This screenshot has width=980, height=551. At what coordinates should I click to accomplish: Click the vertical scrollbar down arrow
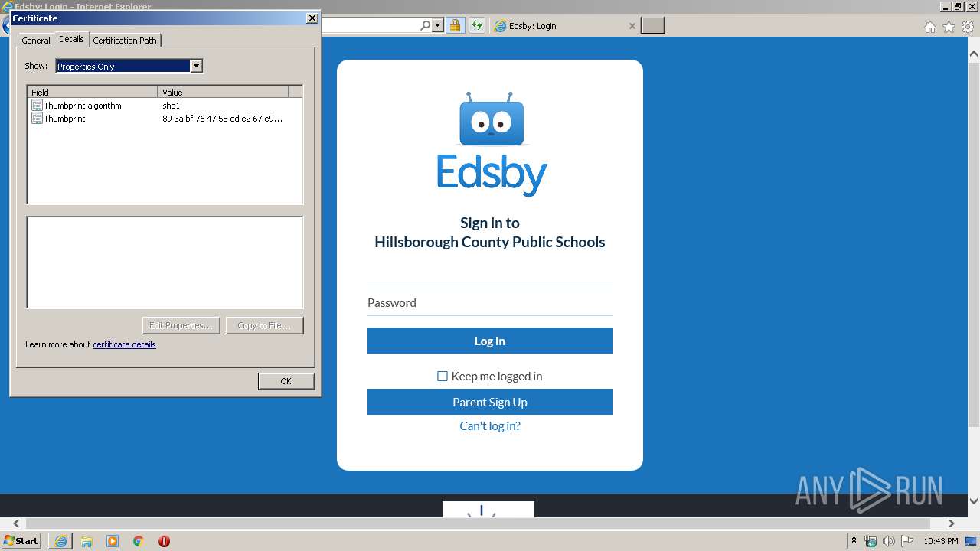pos(974,501)
